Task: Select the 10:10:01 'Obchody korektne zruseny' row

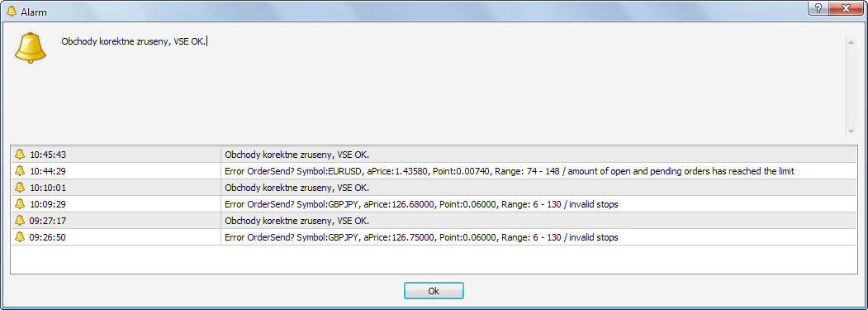Action: click(x=434, y=188)
